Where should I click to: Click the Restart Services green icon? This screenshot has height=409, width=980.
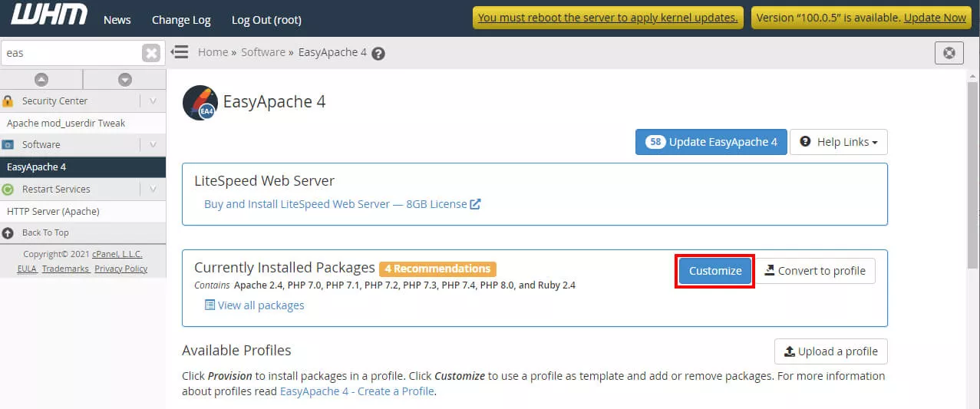[x=8, y=189]
